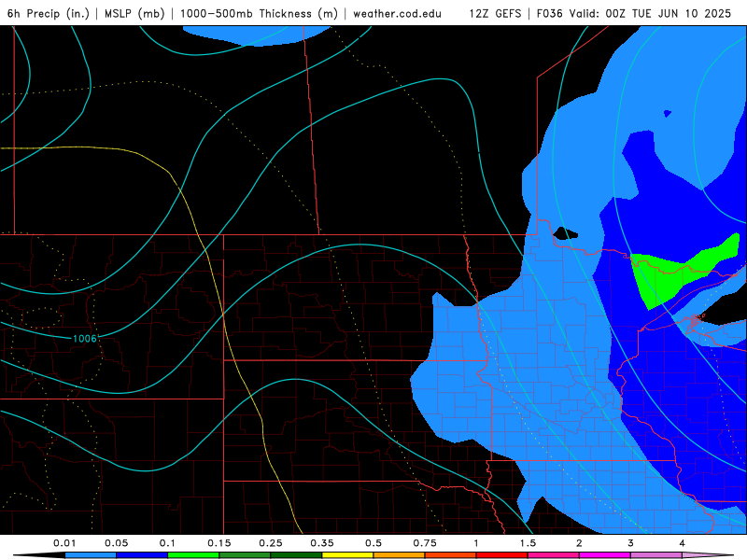Click the '6h Precip (in.)' title text
This screenshot has height=560, width=747.
pos(49,13)
